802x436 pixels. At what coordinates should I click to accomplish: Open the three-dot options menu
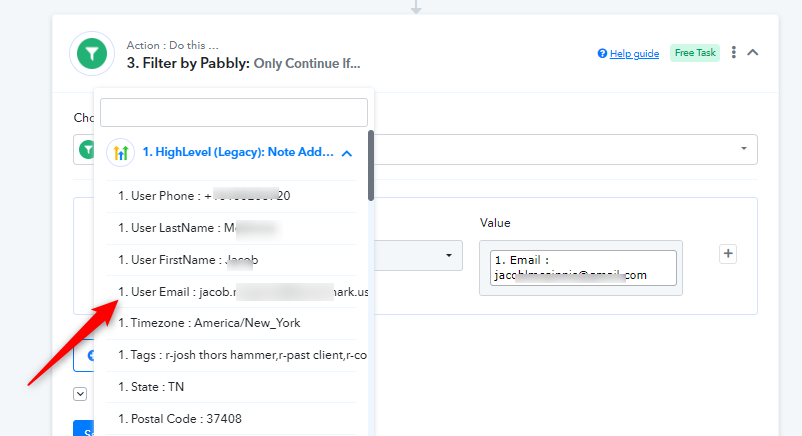click(x=733, y=52)
